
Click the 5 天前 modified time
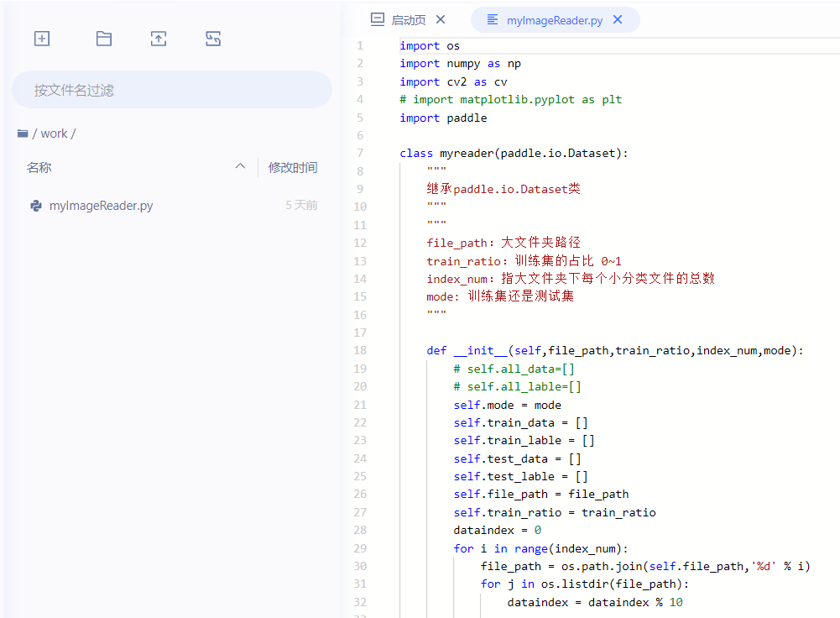pyautogui.click(x=301, y=205)
